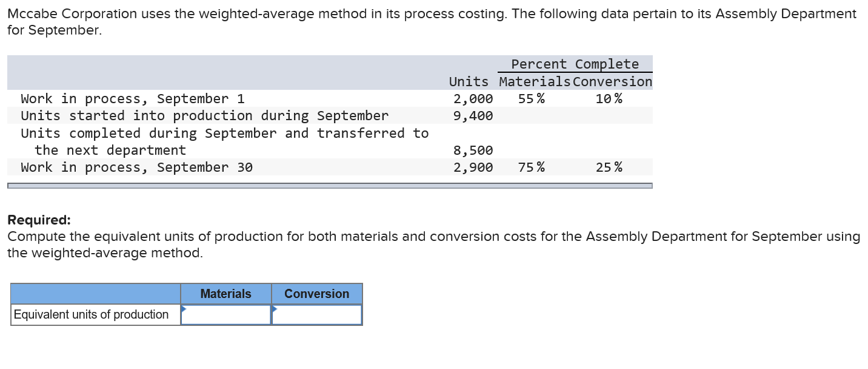This screenshot has width=868, height=369.
Task: Select the Materials column header
Action: click(x=225, y=294)
